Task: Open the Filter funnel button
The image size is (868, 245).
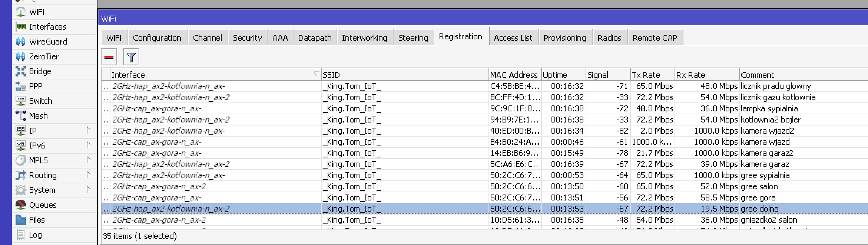Action: (131, 57)
